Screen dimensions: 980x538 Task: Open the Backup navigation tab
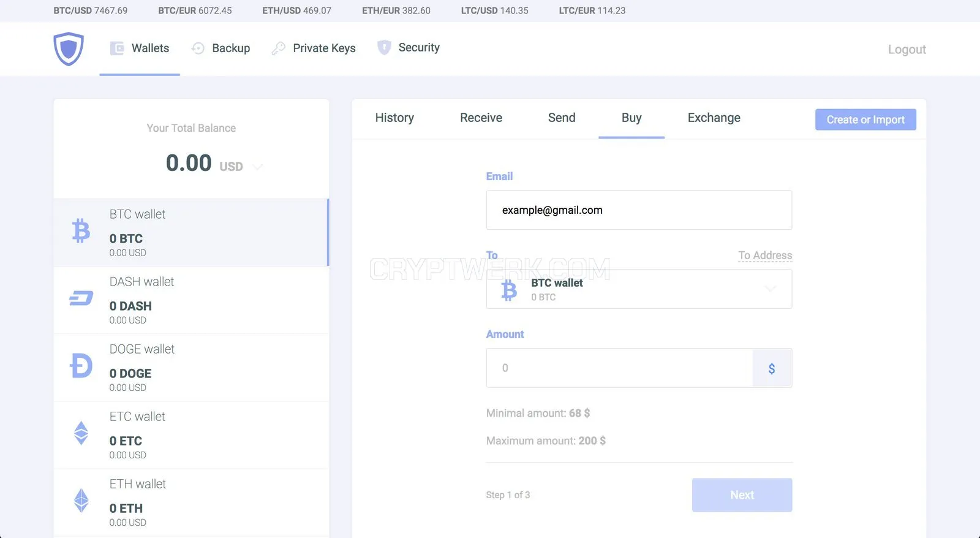221,48
